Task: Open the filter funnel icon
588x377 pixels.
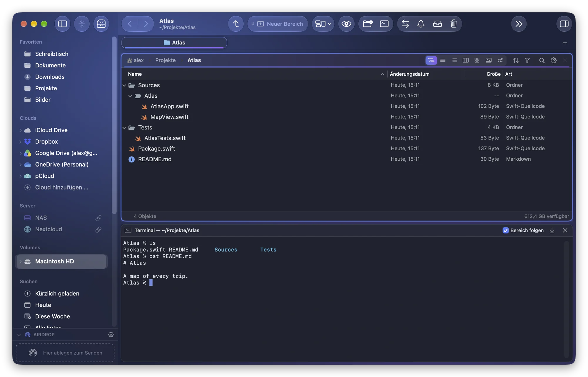Action: (527, 60)
